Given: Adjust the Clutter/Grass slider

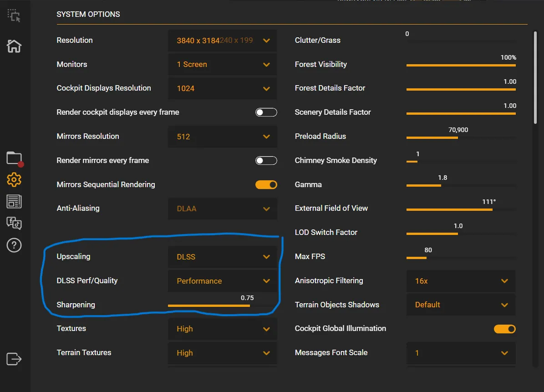Looking at the screenshot, I should click(461, 41).
